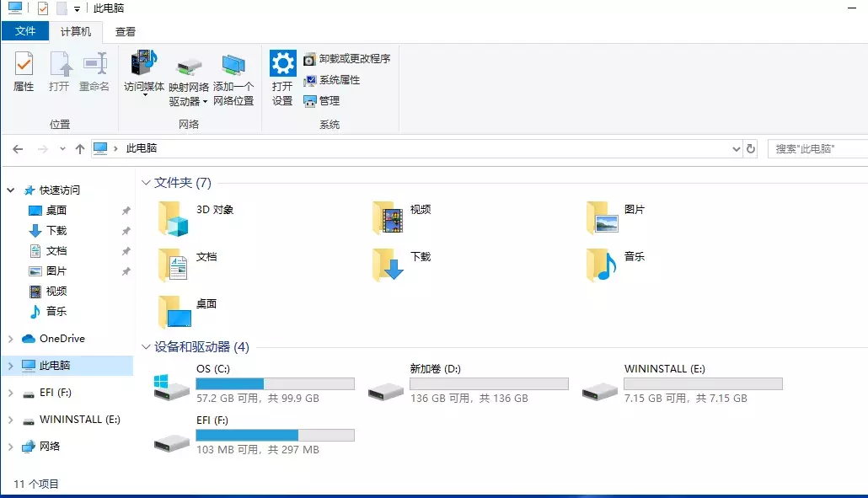
Task: Open the 3D 对象 folder
Action: [196, 218]
